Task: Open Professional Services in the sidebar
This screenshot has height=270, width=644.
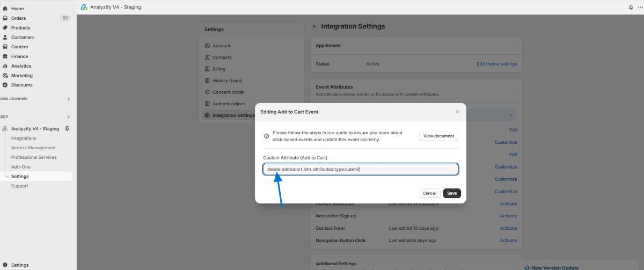Action: pyautogui.click(x=34, y=157)
